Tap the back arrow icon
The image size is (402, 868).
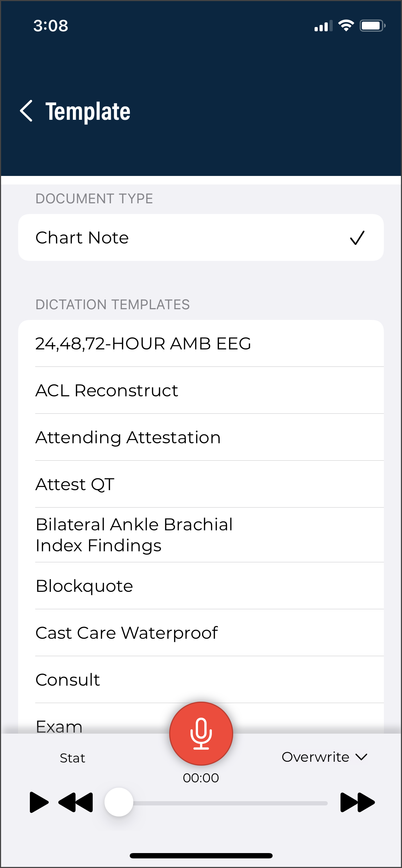pyautogui.click(x=27, y=111)
